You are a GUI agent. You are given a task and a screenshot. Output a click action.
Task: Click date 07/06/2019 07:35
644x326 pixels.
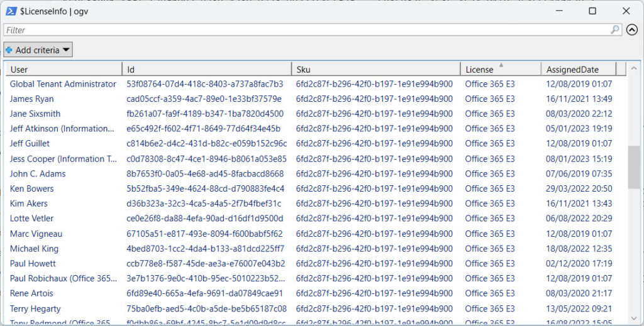click(x=579, y=173)
